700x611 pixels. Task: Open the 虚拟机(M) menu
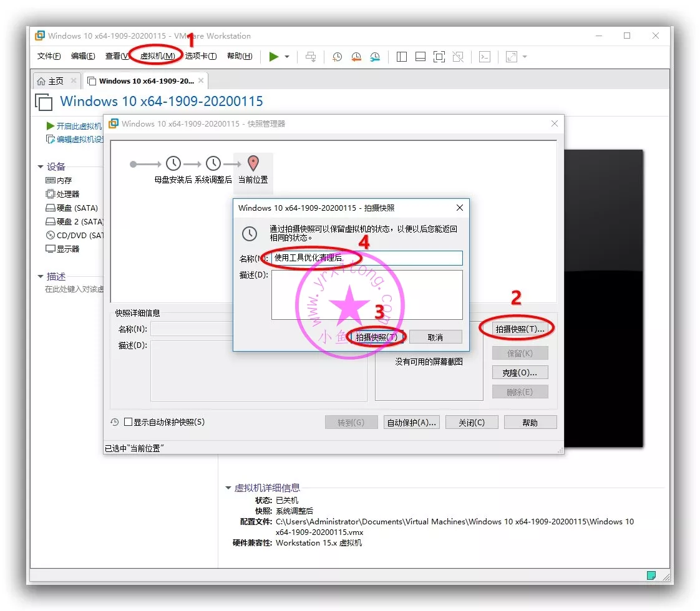(x=157, y=56)
